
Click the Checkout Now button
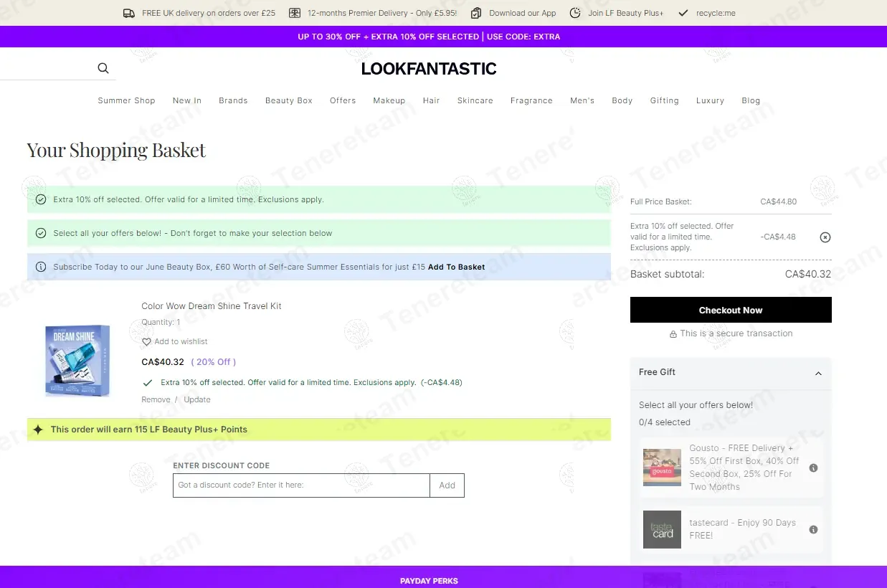pos(731,310)
